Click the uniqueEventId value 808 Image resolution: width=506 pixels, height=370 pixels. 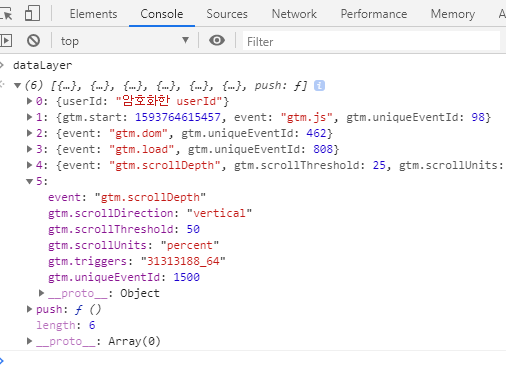click(323, 149)
